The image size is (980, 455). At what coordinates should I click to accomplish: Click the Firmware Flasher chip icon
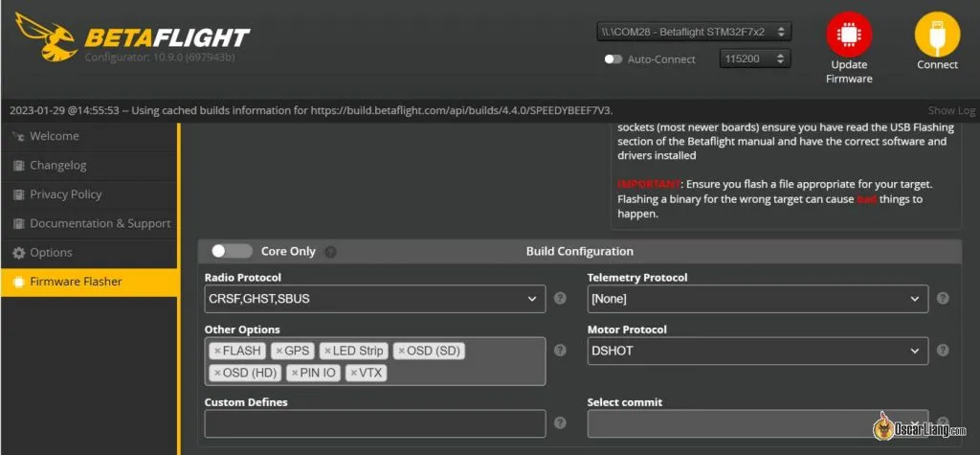(19, 282)
